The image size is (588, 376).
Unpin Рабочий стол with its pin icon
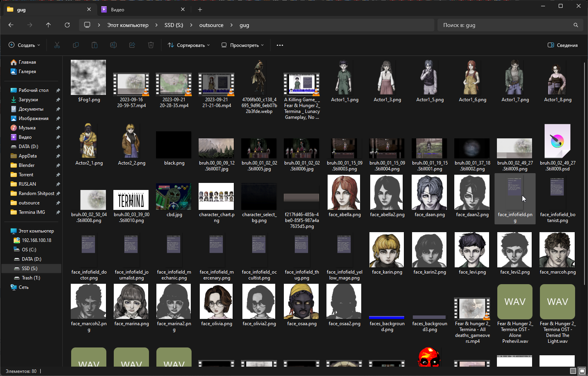tap(58, 90)
